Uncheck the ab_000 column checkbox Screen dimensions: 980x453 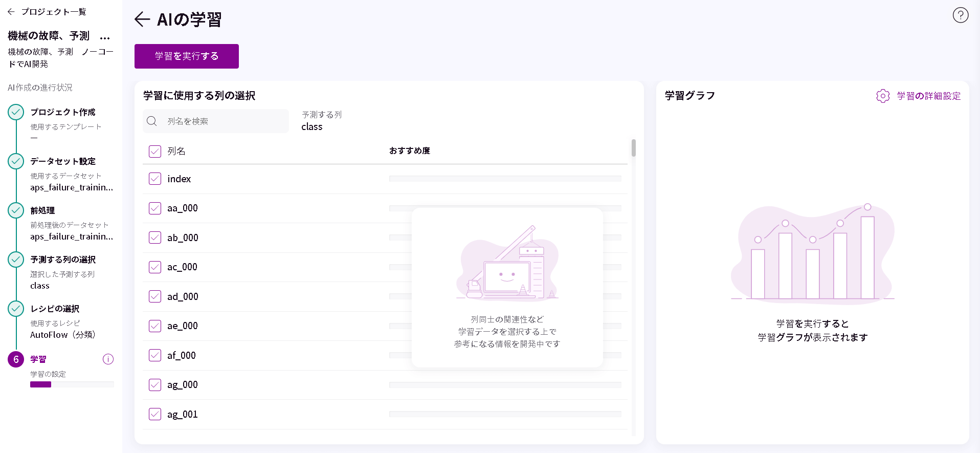[x=155, y=238]
